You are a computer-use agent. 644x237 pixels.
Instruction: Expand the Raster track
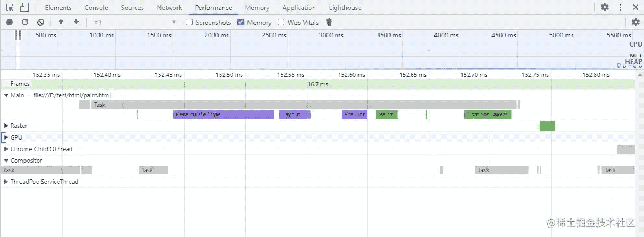pyautogui.click(x=6, y=126)
